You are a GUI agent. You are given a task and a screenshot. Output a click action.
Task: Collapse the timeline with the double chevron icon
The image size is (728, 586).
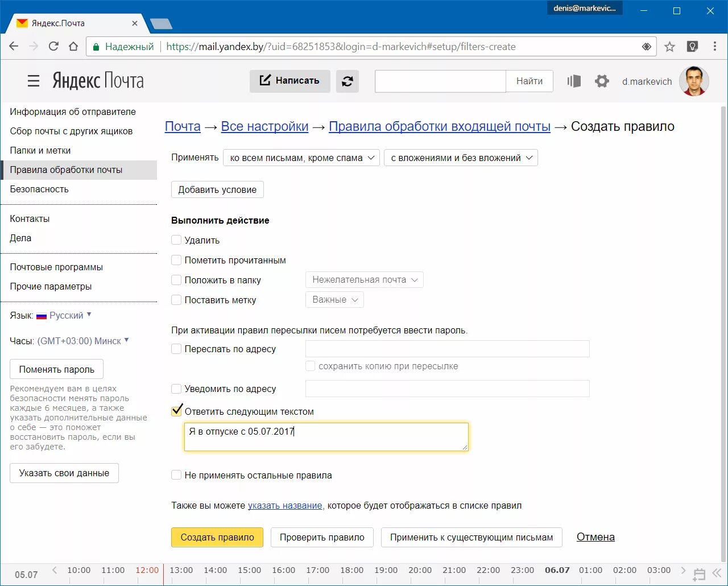coord(717,574)
